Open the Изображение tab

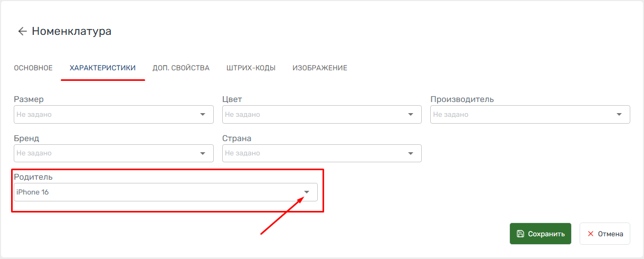pos(320,68)
